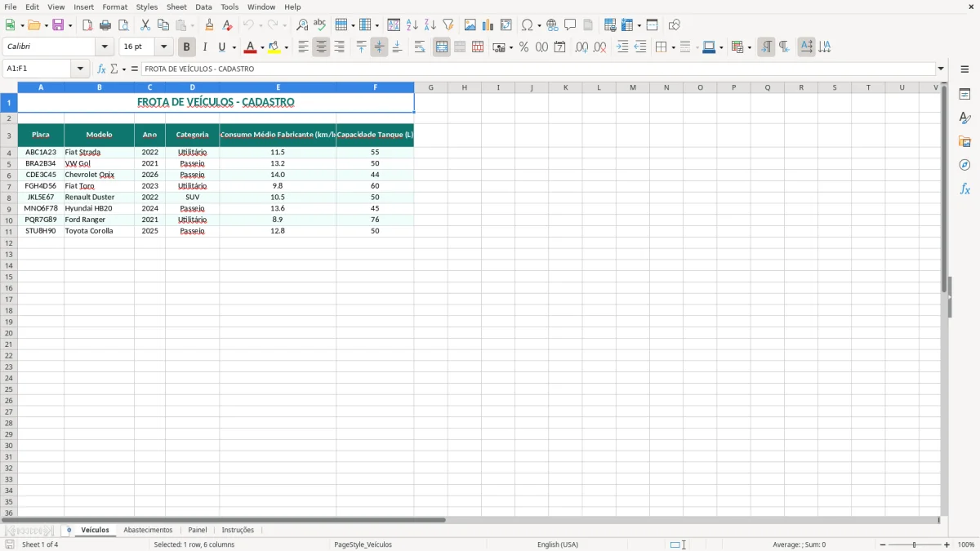Click the Insert Special Character omega icon
Image resolution: width=980 pixels, height=551 pixels.
coord(528,25)
